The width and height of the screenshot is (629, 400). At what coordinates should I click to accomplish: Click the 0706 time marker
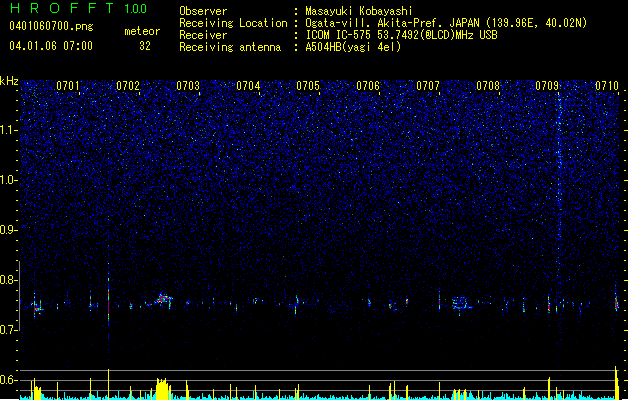point(368,86)
